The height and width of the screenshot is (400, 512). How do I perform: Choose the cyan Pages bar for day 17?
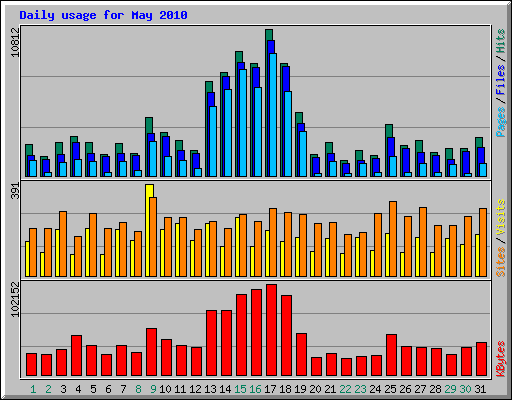tap(273, 115)
